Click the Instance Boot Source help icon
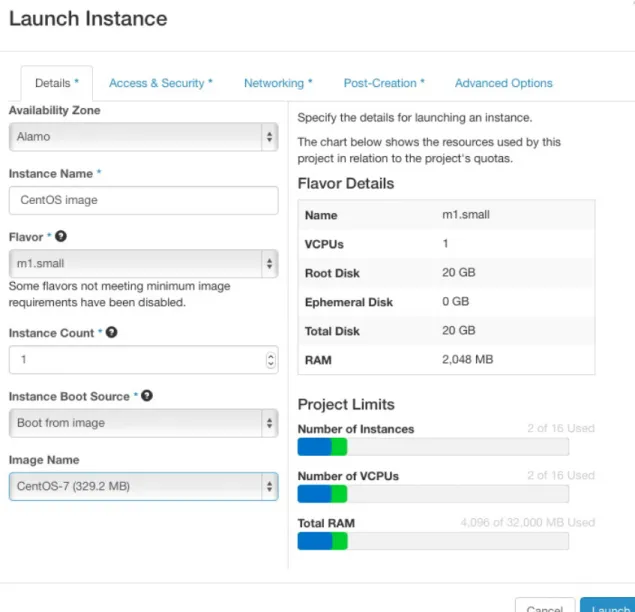This screenshot has height=612, width=635. 147,396
